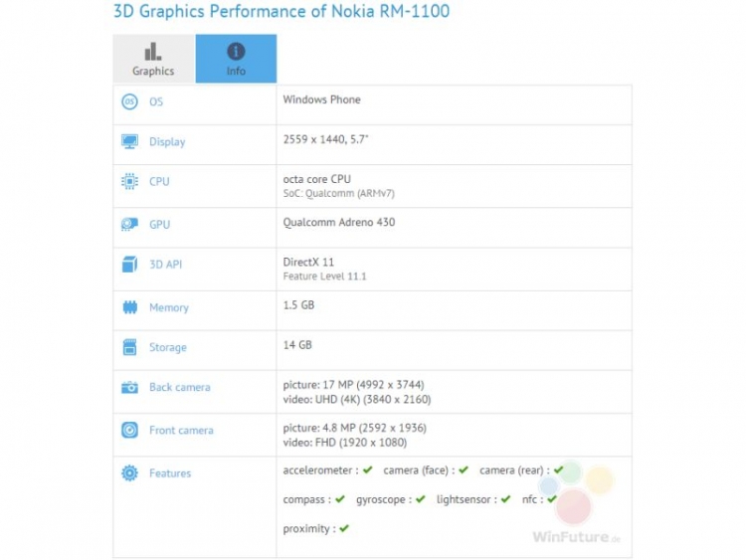Screen dimensions: 746x560
Task: Click the compass green checkmark
Action: [x=339, y=499]
